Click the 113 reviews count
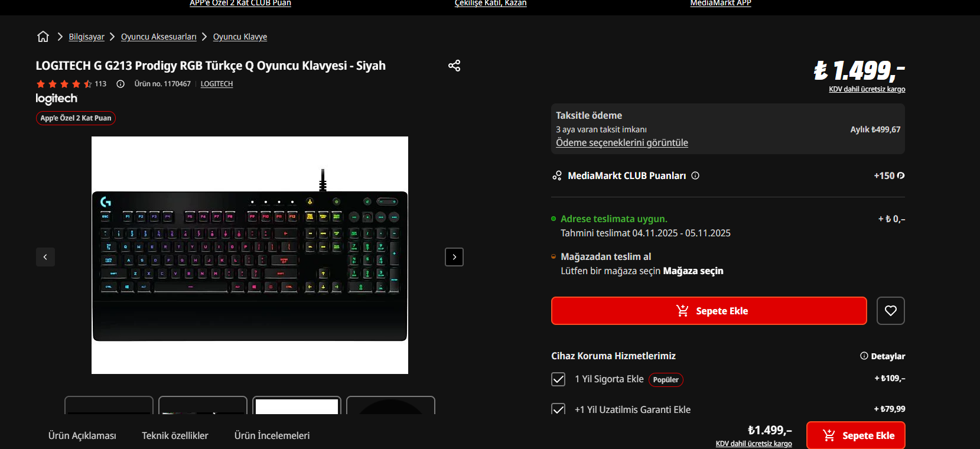This screenshot has height=449, width=980. 100,84
